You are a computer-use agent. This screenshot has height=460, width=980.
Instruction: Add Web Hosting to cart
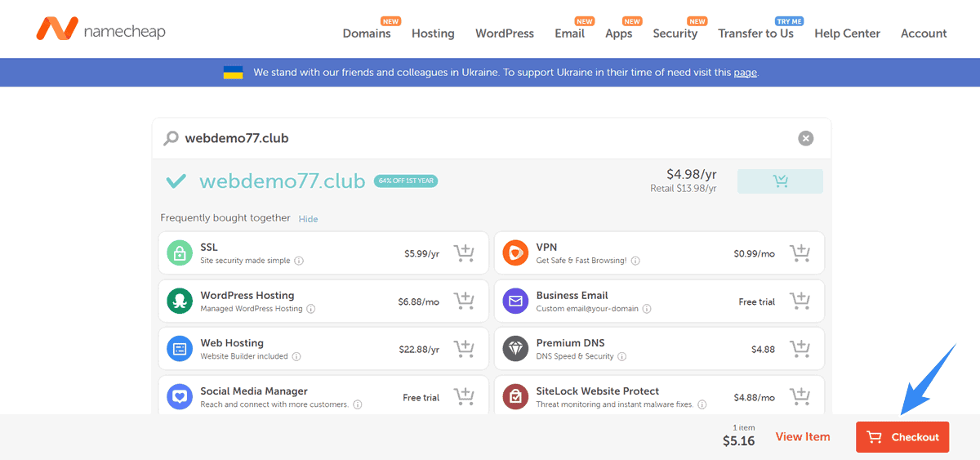point(465,349)
